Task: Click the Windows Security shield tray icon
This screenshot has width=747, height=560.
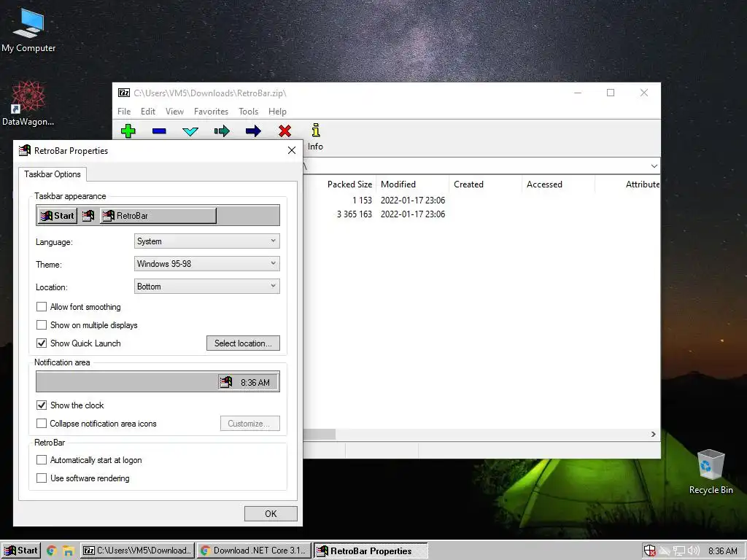Action: click(x=649, y=551)
